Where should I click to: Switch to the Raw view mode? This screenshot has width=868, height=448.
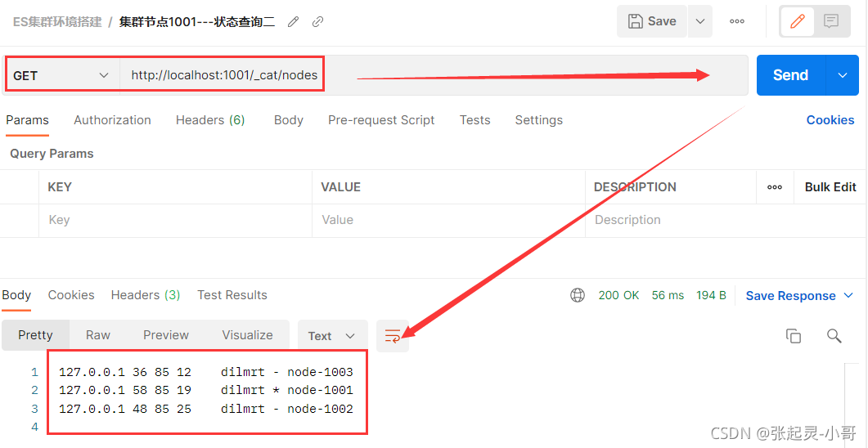[x=98, y=335]
